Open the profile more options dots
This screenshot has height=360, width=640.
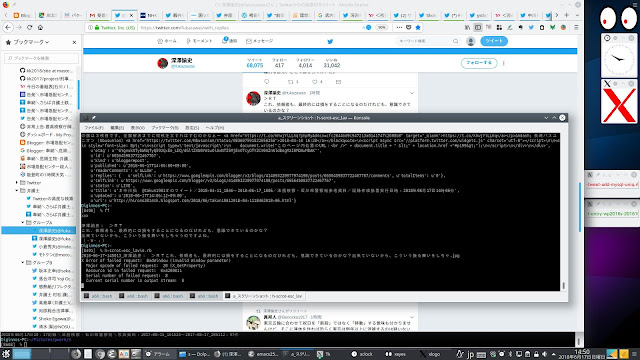pos(504,63)
